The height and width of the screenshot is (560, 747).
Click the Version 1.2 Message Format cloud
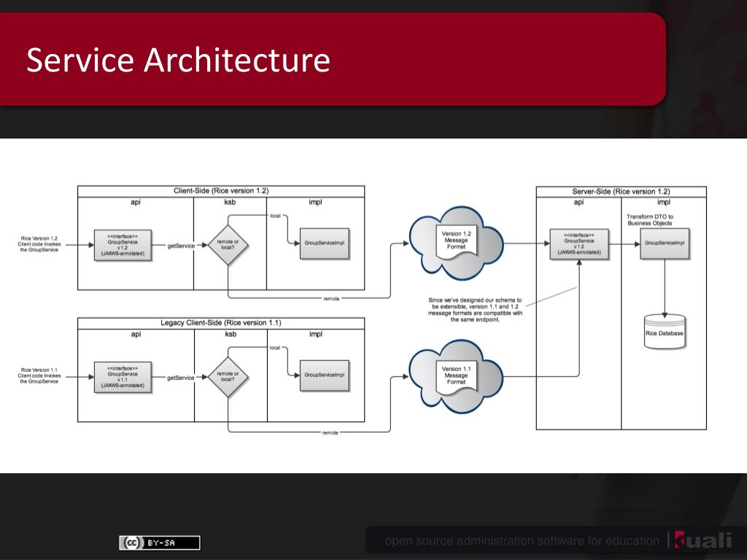click(456, 242)
